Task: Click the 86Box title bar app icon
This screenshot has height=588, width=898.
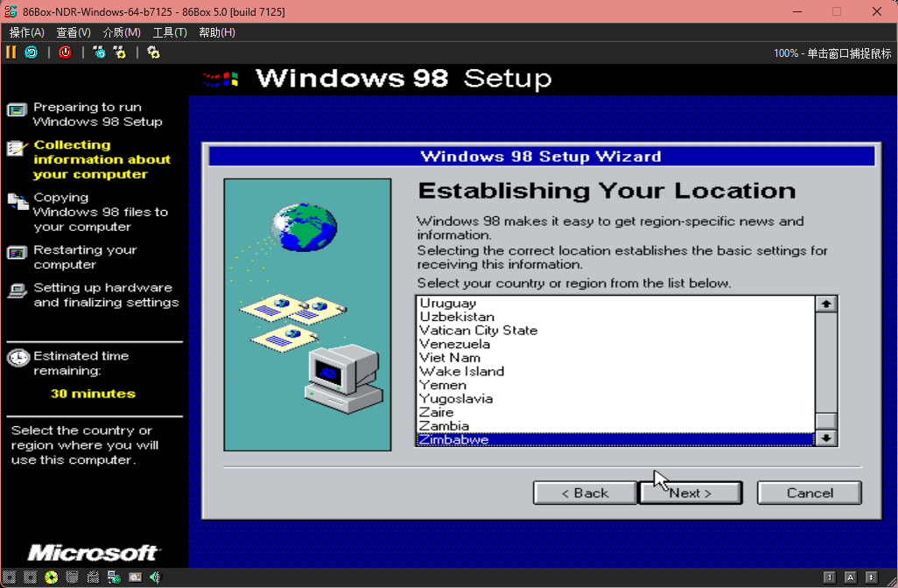Action: tap(11, 11)
